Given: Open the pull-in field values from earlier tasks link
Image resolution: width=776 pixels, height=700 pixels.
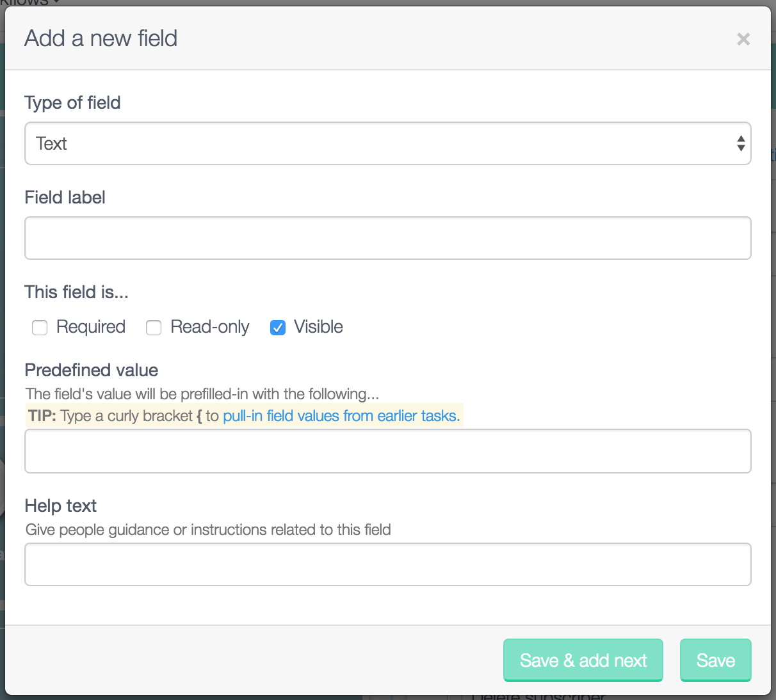Looking at the screenshot, I should (341, 416).
